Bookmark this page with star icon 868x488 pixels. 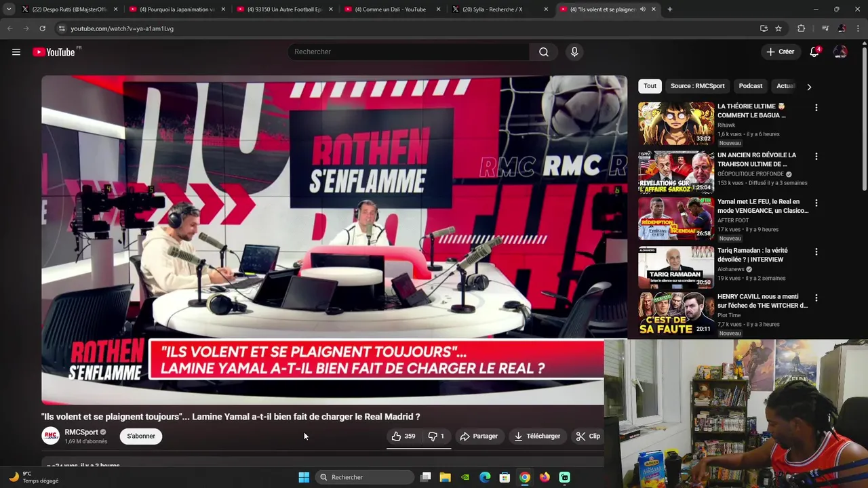(778, 28)
